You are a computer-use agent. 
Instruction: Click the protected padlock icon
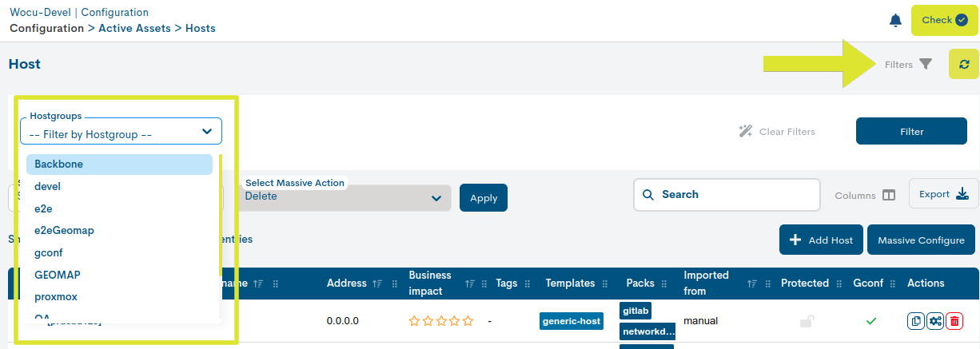pos(807,321)
